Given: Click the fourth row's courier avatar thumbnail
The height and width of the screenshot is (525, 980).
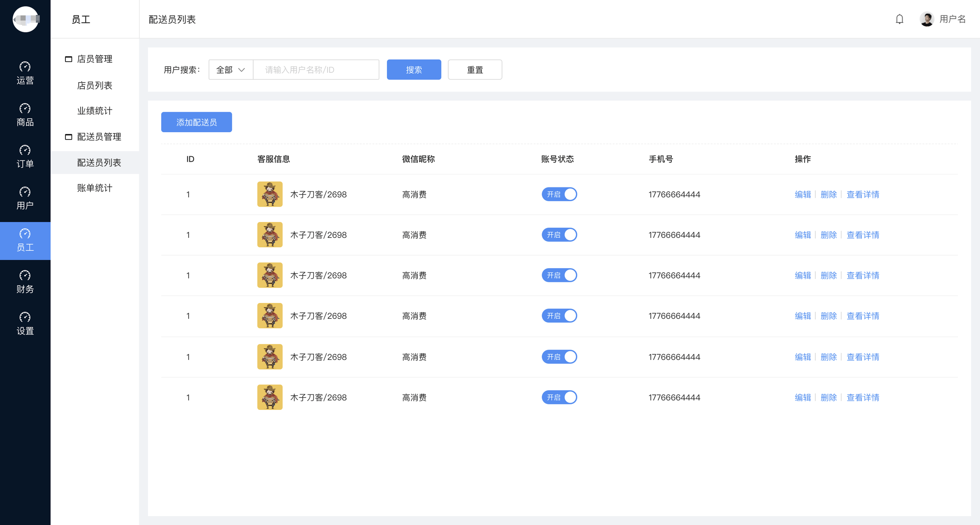Looking at the screenshot, I should coord(270,316).
